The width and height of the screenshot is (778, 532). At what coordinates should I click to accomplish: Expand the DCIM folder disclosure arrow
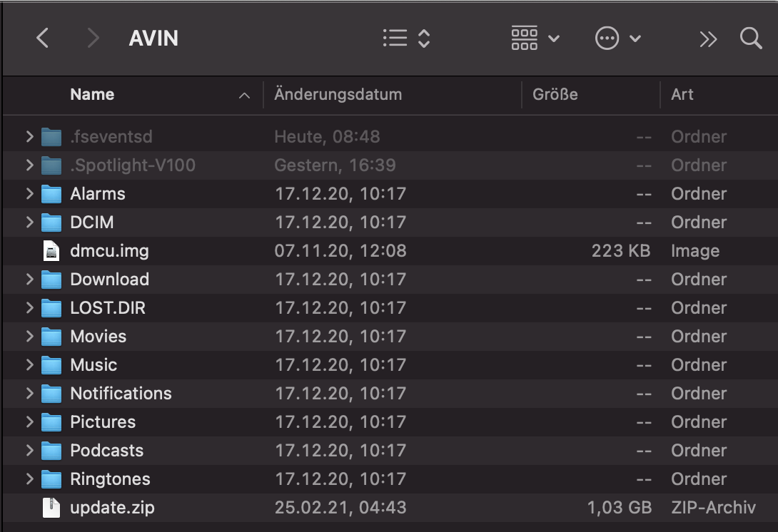[30, 222]
